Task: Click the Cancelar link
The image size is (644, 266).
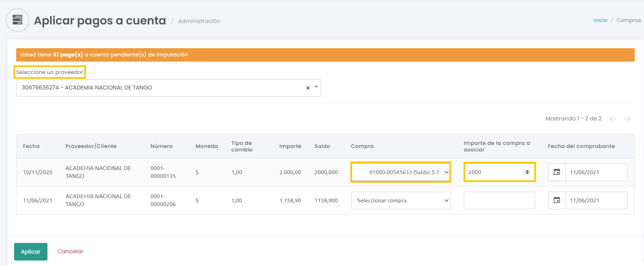Action: click(70, 251)
